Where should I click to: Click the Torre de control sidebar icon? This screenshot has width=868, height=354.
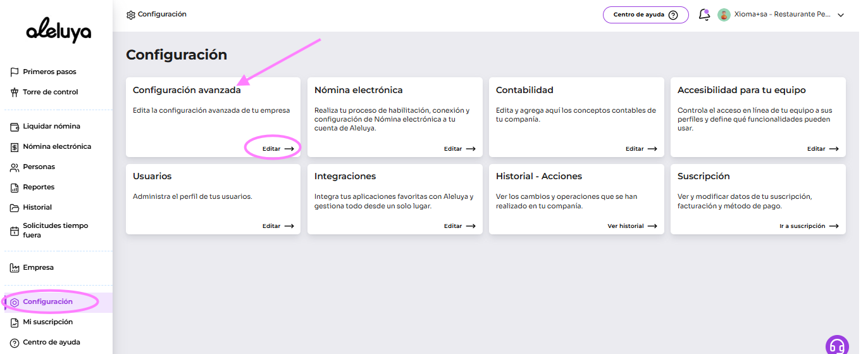[15, 92]
